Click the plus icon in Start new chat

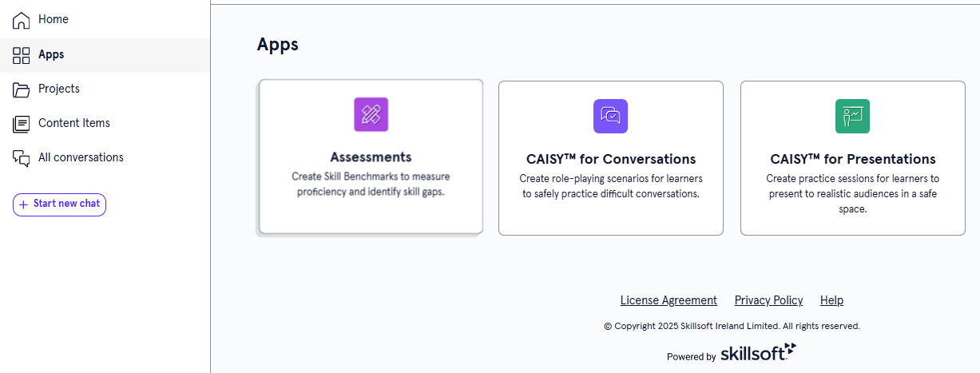point(23,204)
